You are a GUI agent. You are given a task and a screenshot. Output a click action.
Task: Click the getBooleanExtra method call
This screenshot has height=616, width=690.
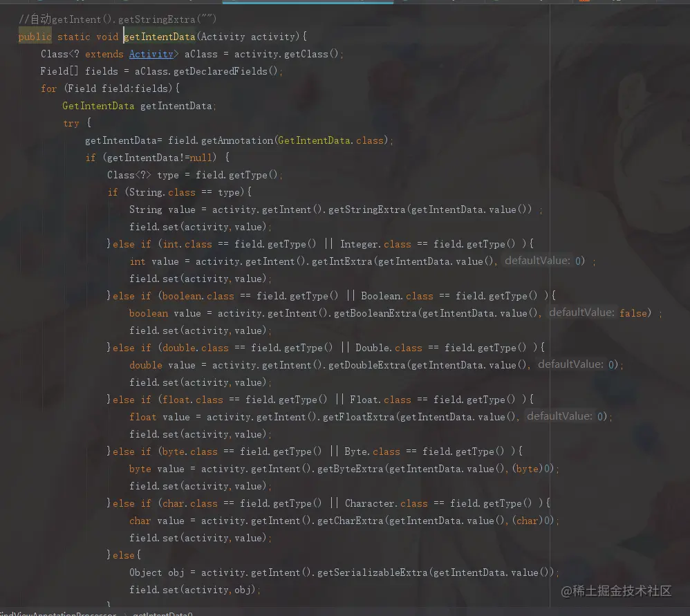375,313
